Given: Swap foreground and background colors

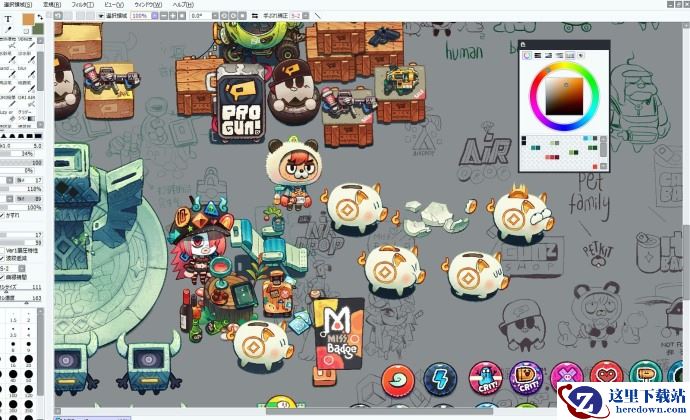Looking at the screenshot, I should pos(40,17).
